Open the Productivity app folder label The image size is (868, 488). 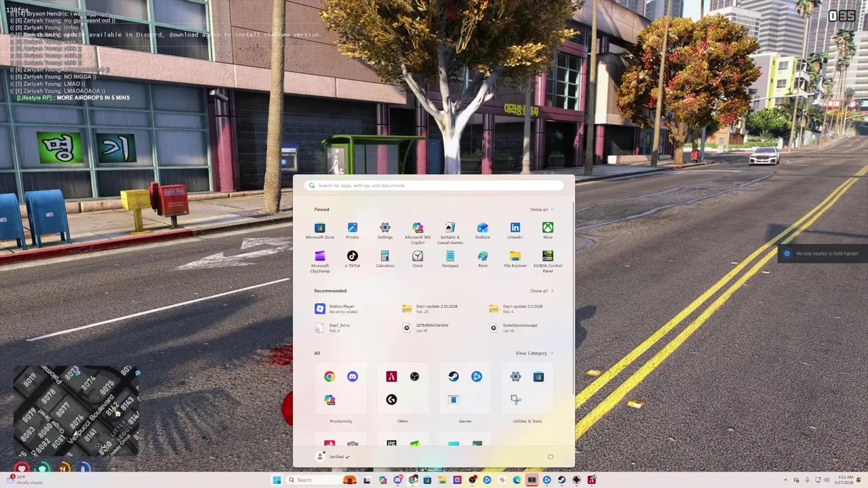point(341,422)
